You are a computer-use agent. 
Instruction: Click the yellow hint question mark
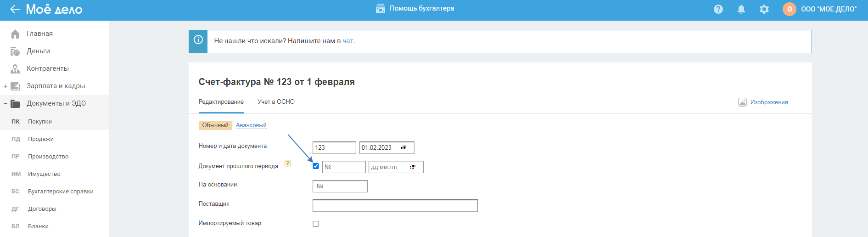(288, 163)
